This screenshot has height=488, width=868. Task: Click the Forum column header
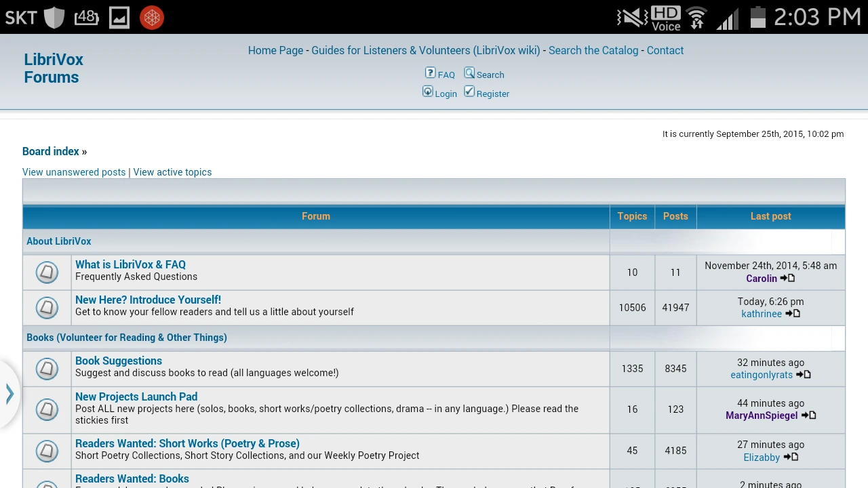(316, 216)
